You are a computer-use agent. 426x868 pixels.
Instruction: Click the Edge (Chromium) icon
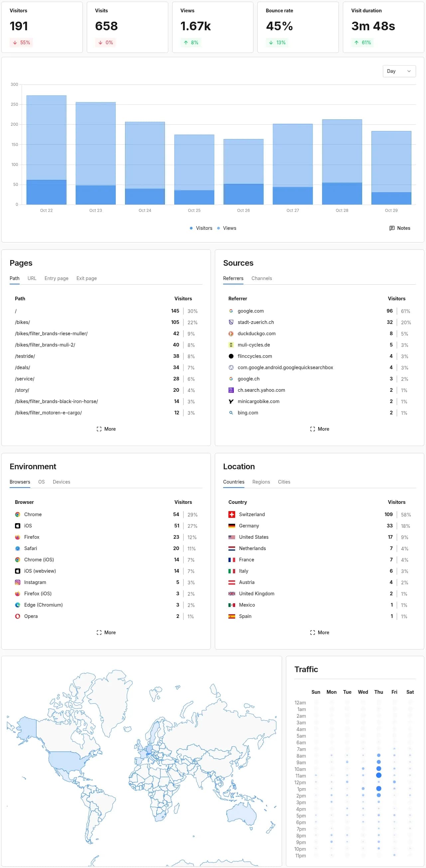[x=18, y=605]
